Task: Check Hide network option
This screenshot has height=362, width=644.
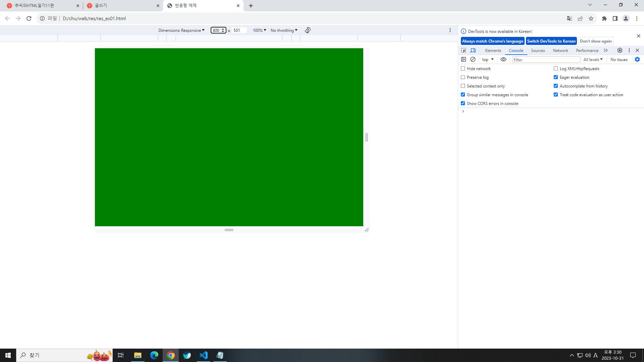Action: [x=463, y=68]
